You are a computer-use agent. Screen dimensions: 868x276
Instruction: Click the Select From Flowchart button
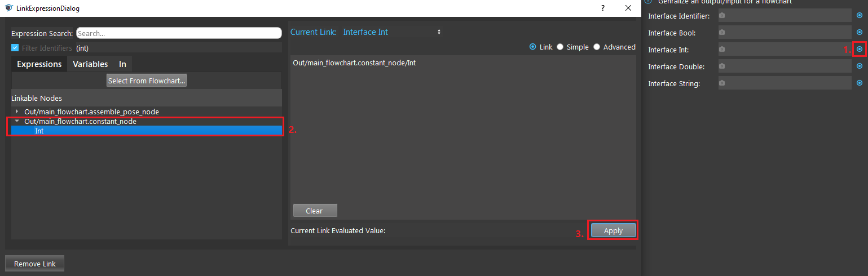tap(147, 81)
